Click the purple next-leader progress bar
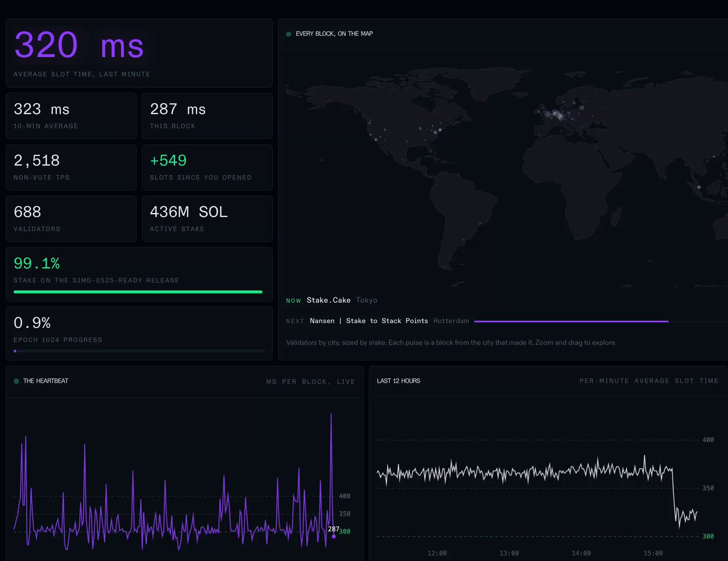Viewport: 728px width, 561px height. [571, 321]
